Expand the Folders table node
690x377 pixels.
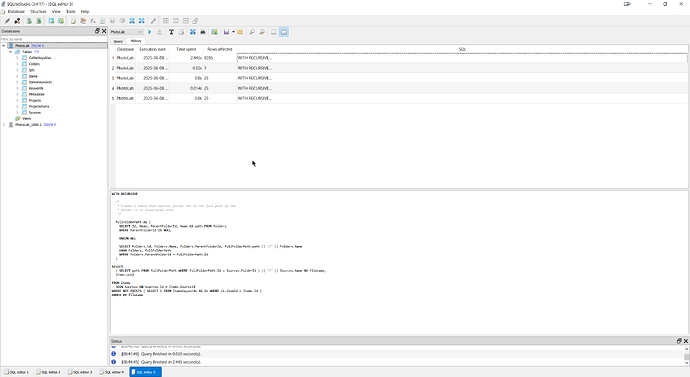pos(18,64)
